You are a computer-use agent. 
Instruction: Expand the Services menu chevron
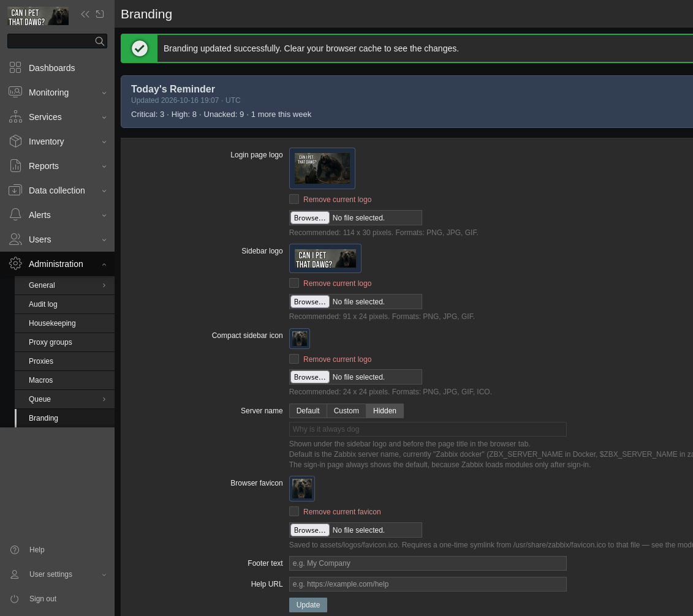tap(104, 117)
